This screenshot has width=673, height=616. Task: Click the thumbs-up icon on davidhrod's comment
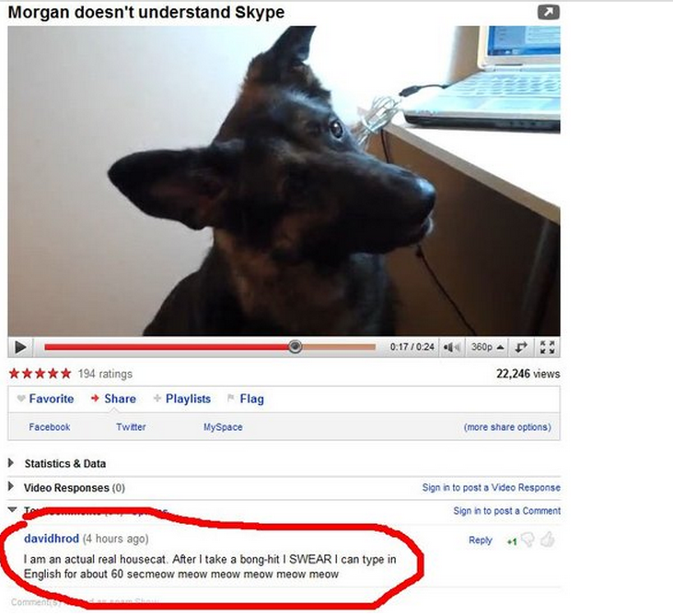pos(547,540)
